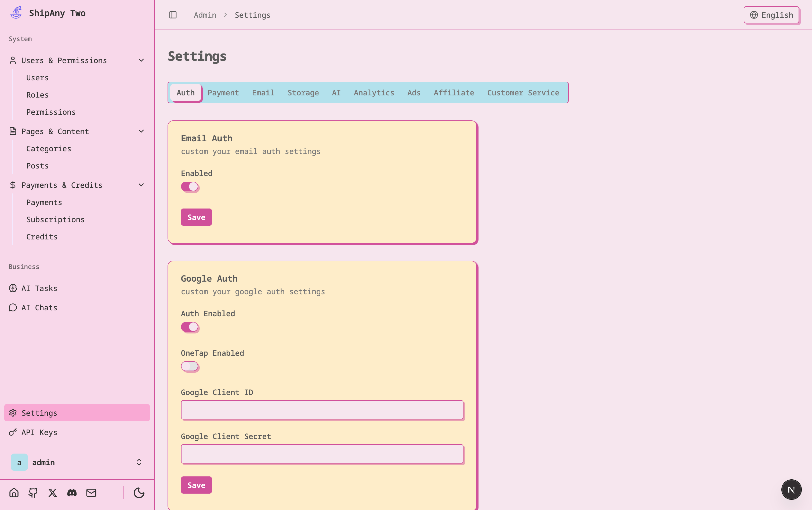
Task: Click the X (Twitter) icon
Action: pyautogui.click(x=53, y=493)
